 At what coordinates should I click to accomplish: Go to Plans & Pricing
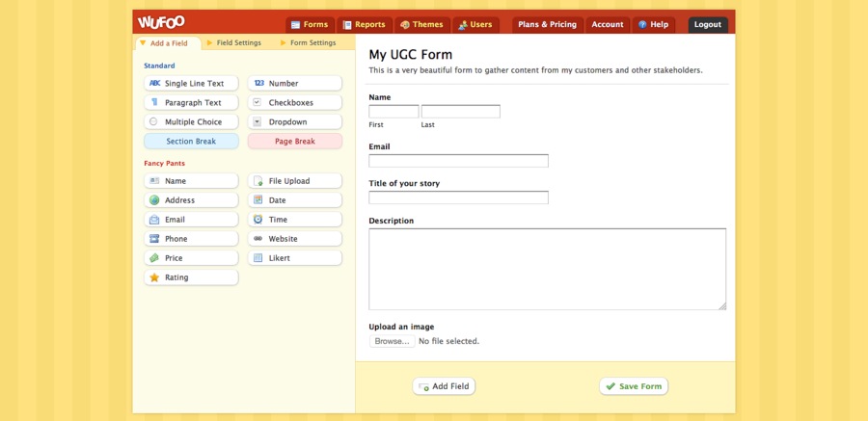(x=547, y=25)
